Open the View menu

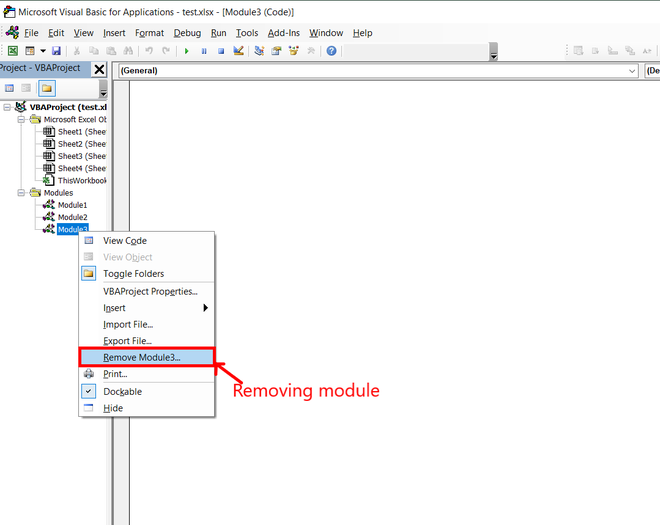click(x=83, y=33)
